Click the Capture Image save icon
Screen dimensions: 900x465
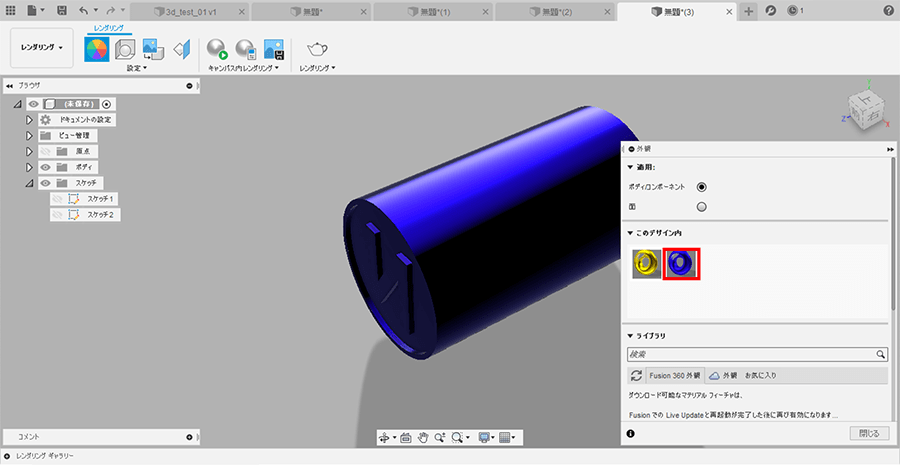coord(273,48)
